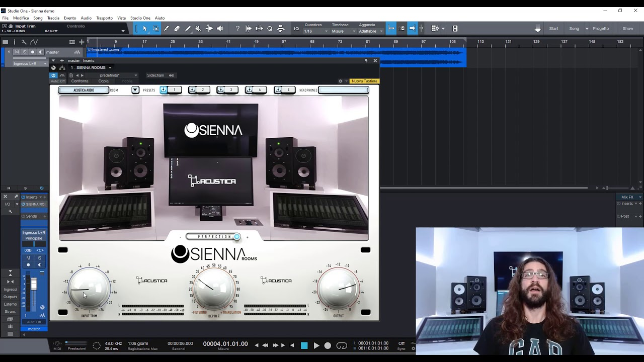Toggle monitor on the master track
Viewport: 644px width, 362px height.
coord(41,52)
